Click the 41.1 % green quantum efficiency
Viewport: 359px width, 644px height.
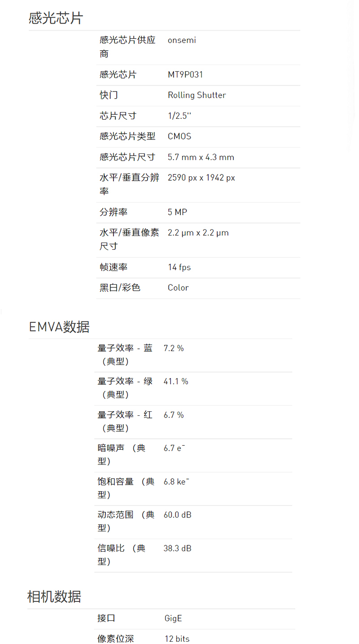pos(176,382)
